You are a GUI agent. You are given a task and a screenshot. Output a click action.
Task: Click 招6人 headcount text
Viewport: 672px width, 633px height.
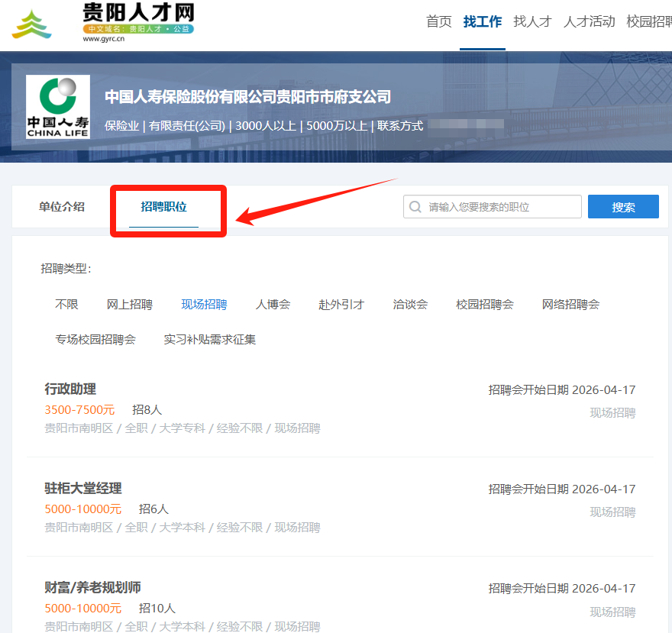(153, 509)
